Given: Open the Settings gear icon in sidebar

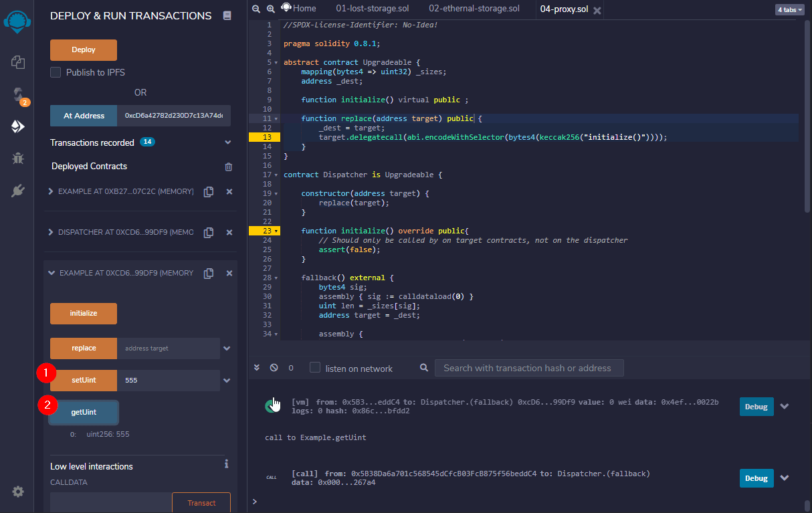Looking at the screenshot, I should [18, 492].
